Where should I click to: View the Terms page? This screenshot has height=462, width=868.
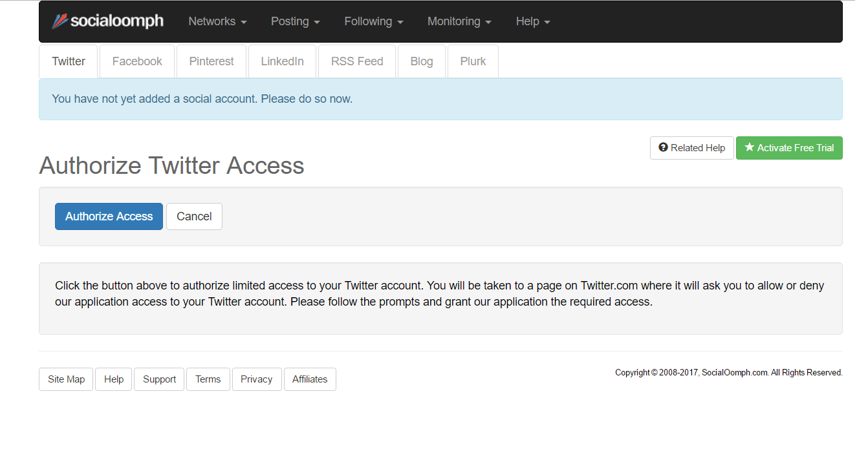click(208, 379)
